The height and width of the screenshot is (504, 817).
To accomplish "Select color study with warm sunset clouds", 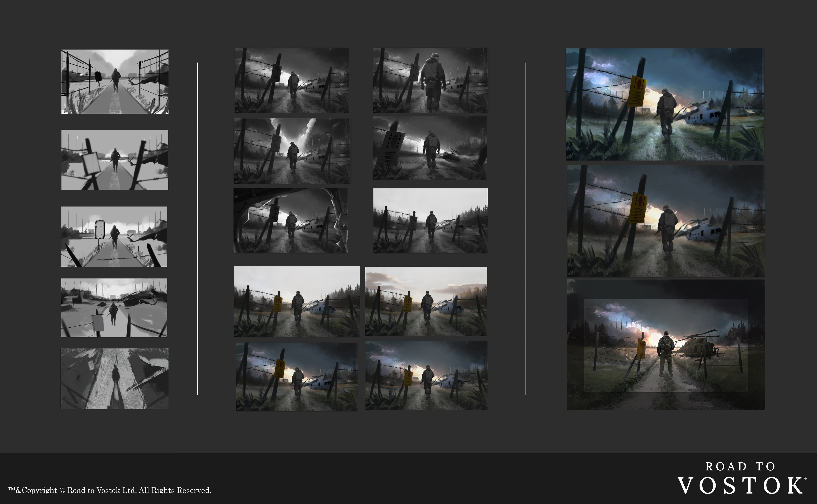I will (x=426, y=301).
